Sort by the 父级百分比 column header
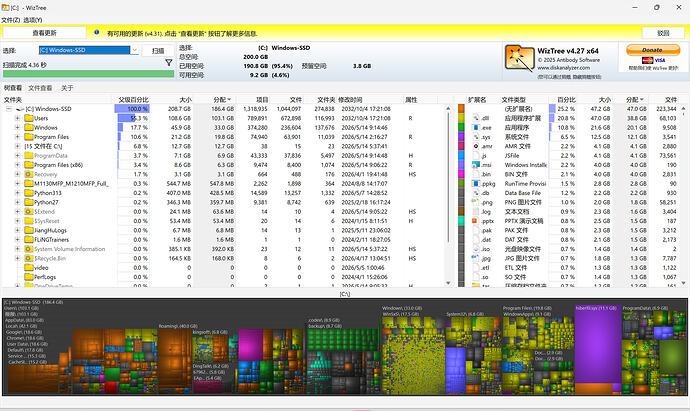Image resolution: width=690 pixels, height=411 pixels. (134, 99)
